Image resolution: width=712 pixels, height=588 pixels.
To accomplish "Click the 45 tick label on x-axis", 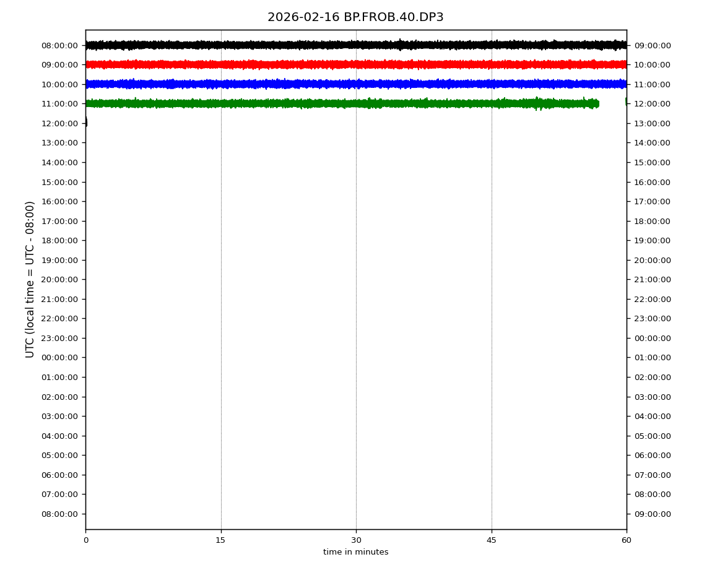I will tap(492, 540).
